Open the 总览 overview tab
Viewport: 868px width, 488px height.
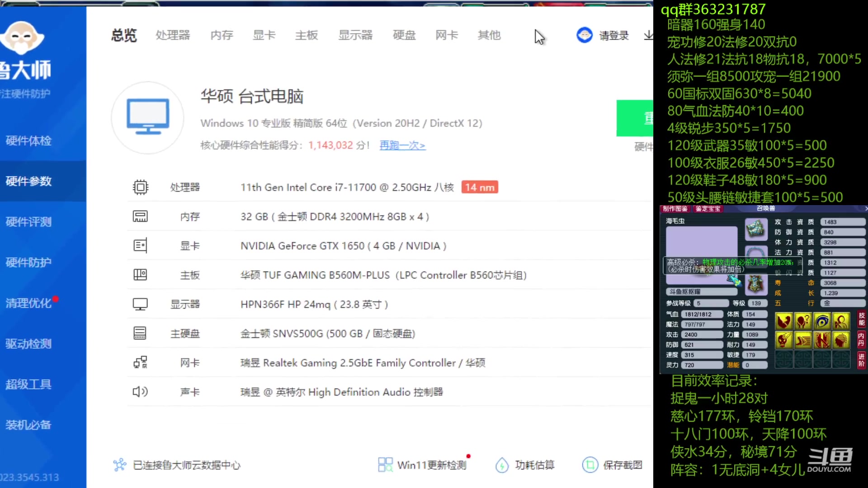pos(124,35)
